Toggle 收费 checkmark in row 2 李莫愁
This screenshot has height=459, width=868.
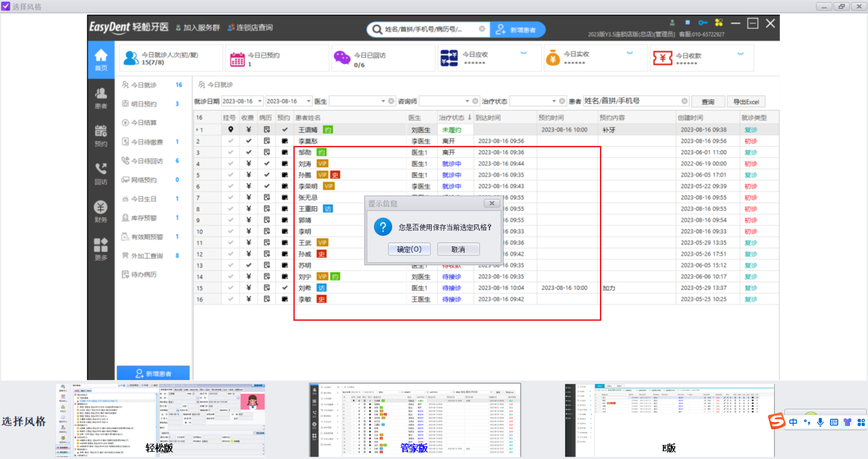click(x=249, y=141)
